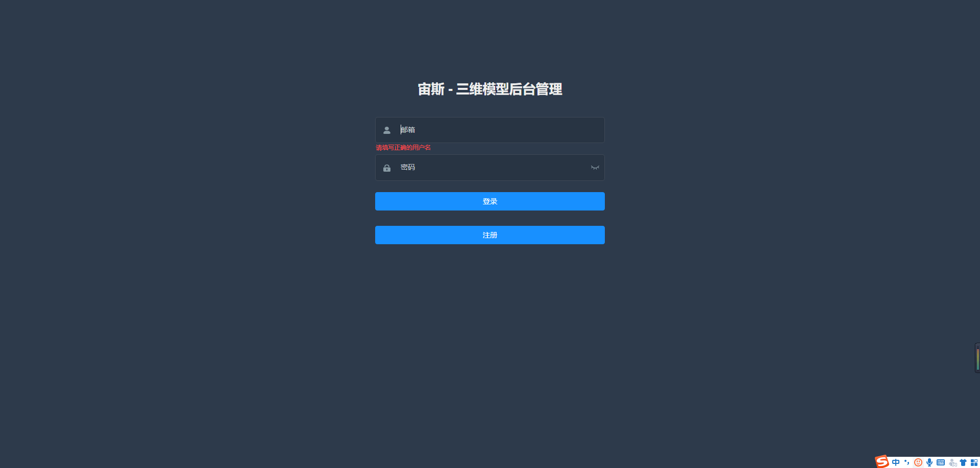Click the microphone voice input icon
This screenshot has width=980, height=468.
click(x=929, y=462)
